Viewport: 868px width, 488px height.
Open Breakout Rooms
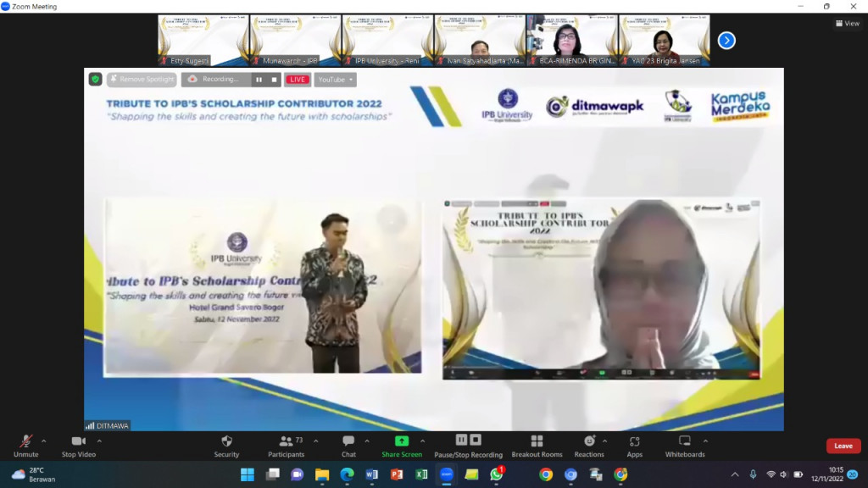(537, 446)
